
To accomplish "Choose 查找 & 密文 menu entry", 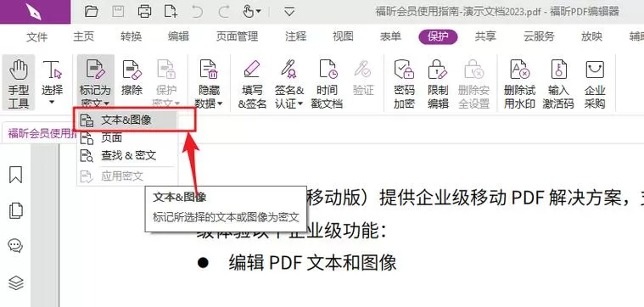I will coord(127,155).
